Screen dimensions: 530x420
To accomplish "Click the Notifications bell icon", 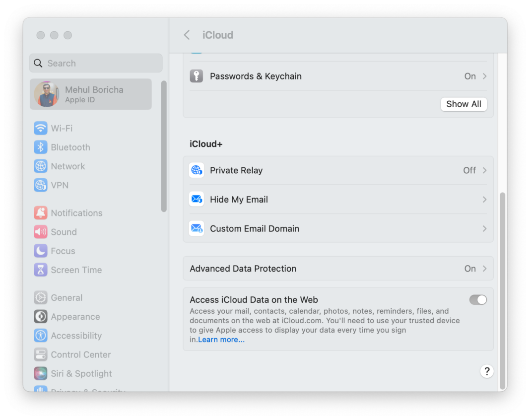I will coord(41,212).
